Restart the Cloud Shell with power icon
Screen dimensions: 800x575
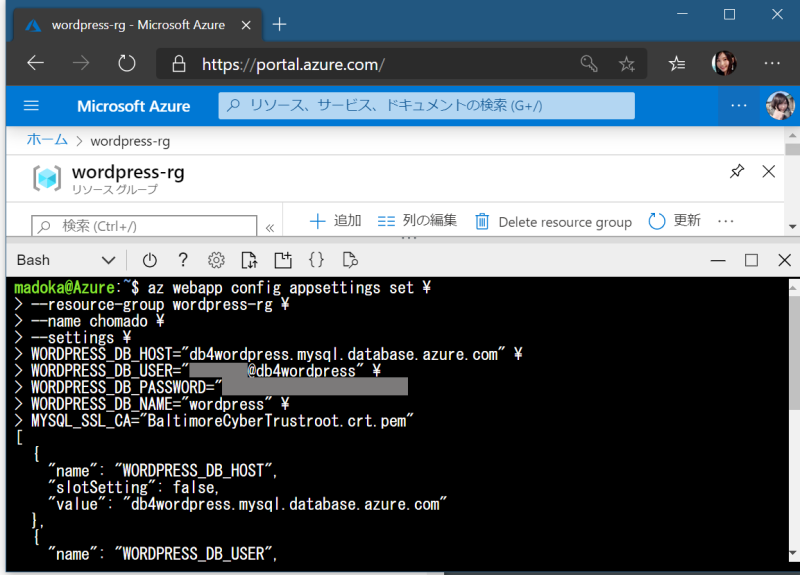(150, 260)
